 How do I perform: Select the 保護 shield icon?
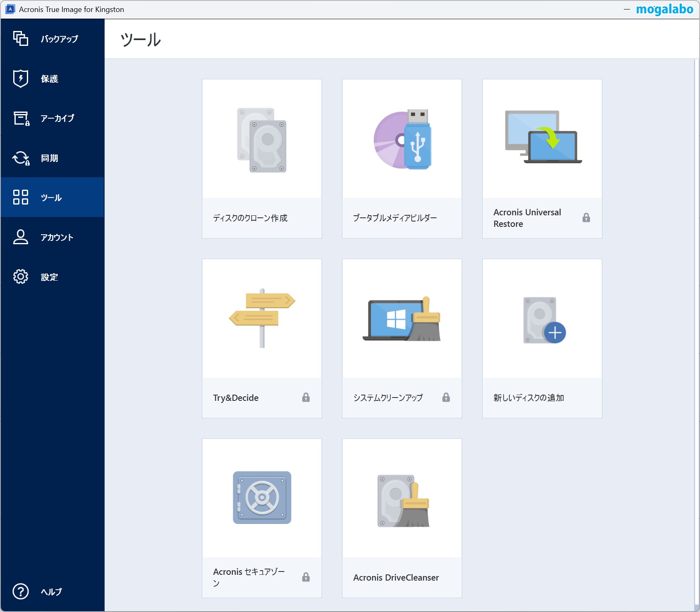[x=20, y=78]
